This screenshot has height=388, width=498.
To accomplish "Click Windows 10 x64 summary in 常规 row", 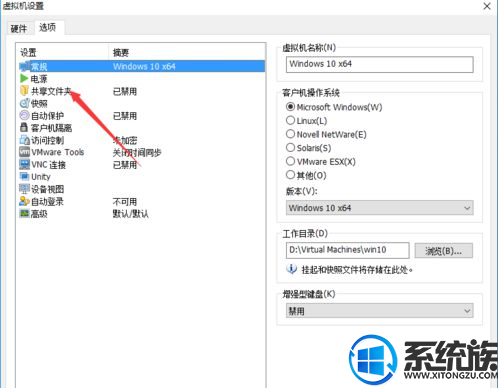I will click(x=144, y=66).
